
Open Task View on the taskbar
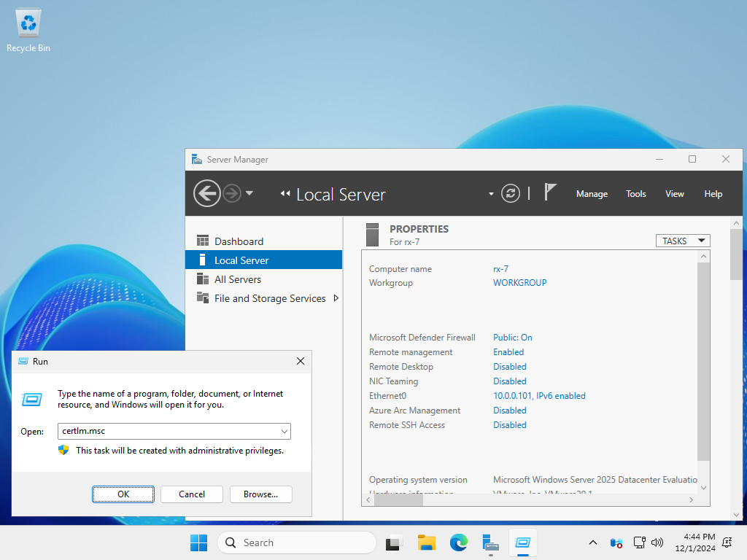point(393,542)
